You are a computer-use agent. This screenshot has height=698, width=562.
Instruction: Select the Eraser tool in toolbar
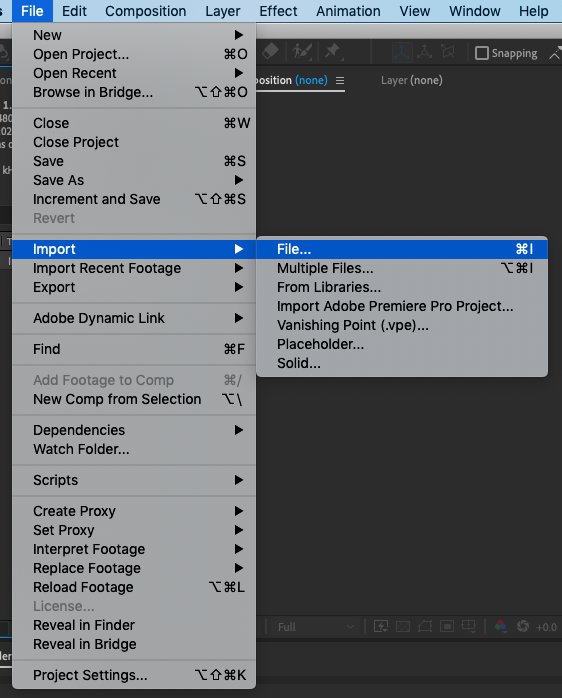(270, 52)
